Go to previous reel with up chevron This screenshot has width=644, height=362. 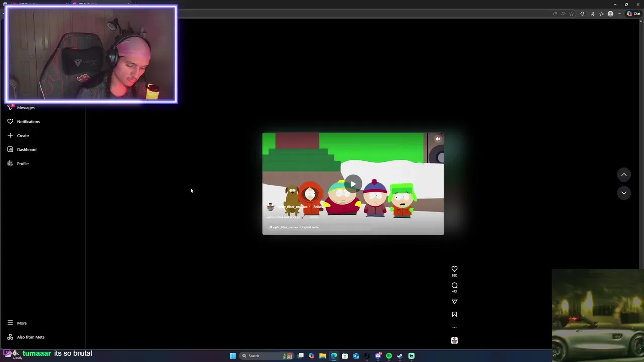pyautogui.click(x=624, y=174)
